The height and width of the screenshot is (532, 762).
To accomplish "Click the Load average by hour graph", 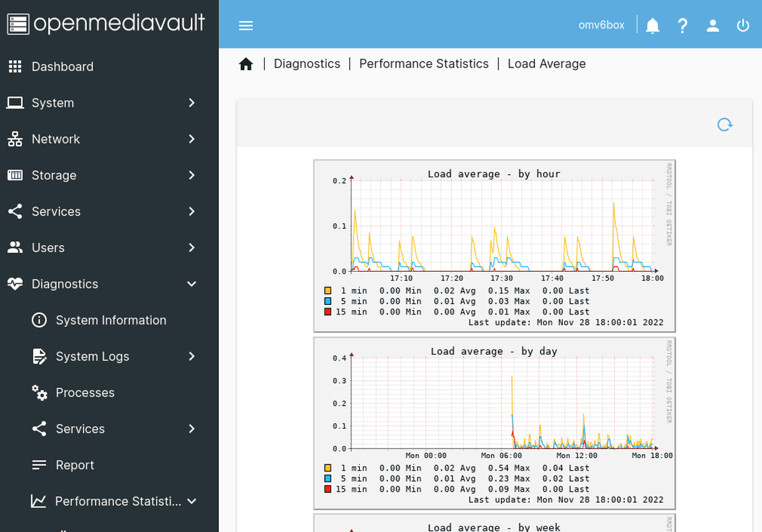I will (x=494, y=246).
